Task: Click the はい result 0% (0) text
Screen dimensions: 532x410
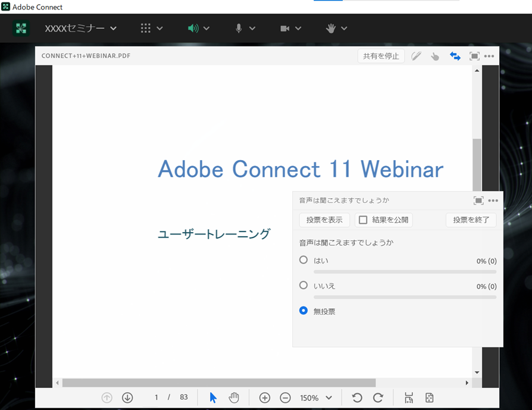Action: coord(487,261)
